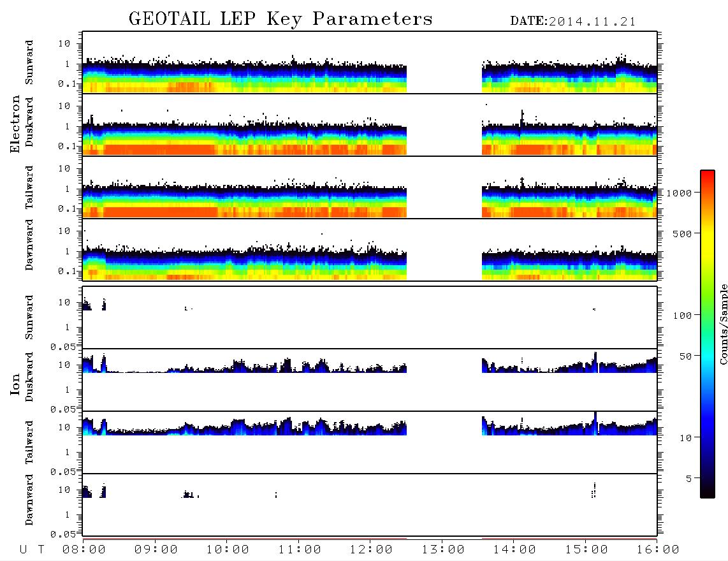Click the 13:00 time tick label

tap(443, 550)
